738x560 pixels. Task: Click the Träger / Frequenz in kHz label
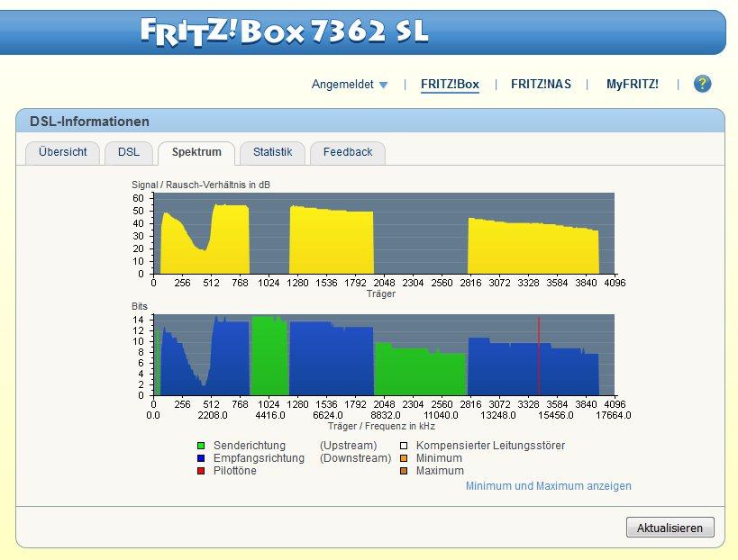(x=381, y=427)
